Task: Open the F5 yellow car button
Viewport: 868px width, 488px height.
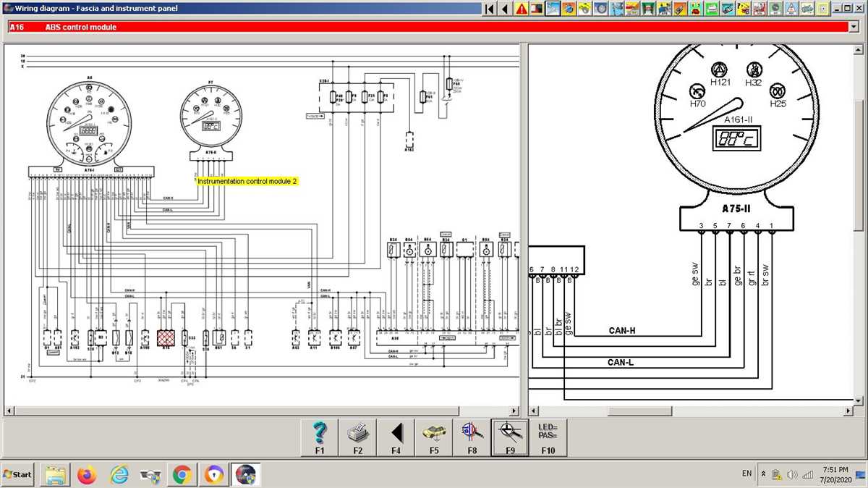Action: coord(434,437)
